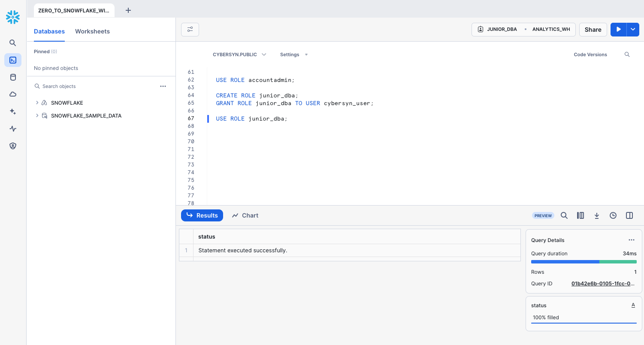Download query results using the download icon
The width and height of the screenshot is (644, 345).
point(597,215)
